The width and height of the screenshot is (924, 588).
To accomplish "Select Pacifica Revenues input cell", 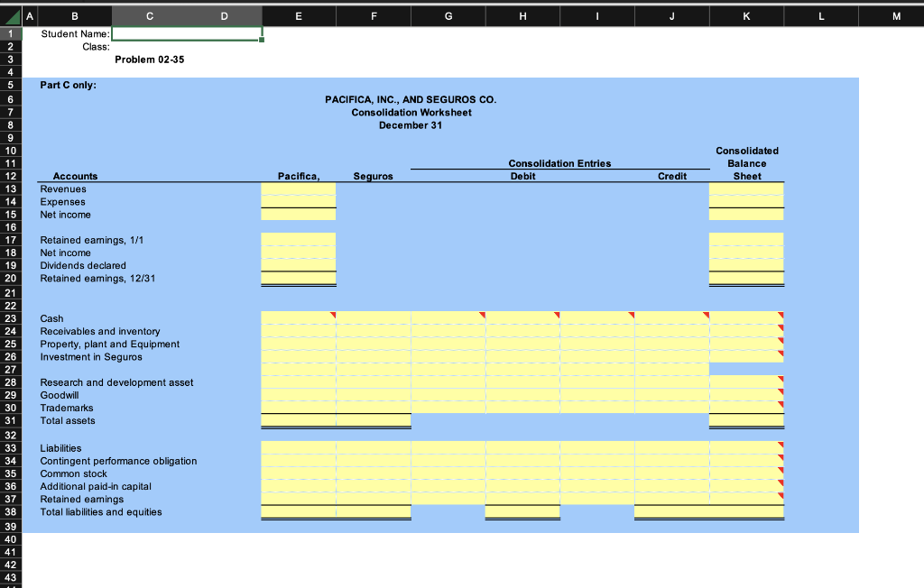I will click(299, 189).
